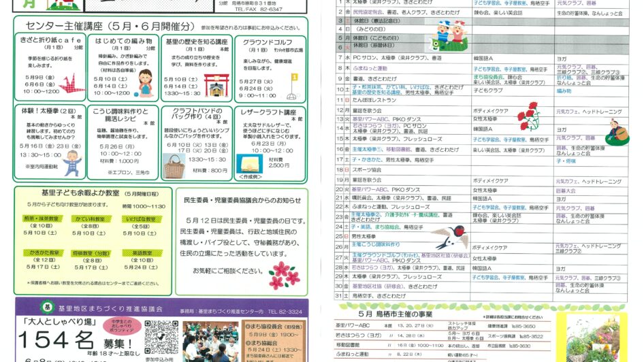
Task: Click the （みどりの日） calendar row
Action: (x=483, y=29)
